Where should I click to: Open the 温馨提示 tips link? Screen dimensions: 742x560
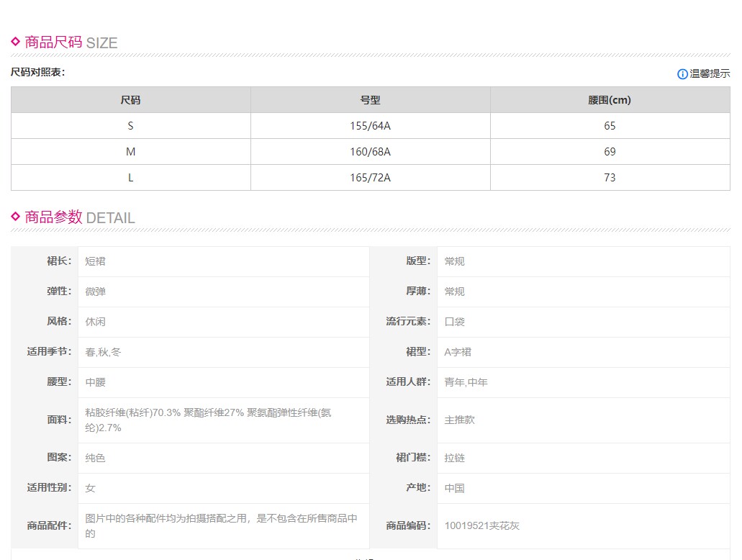point(710,74)
